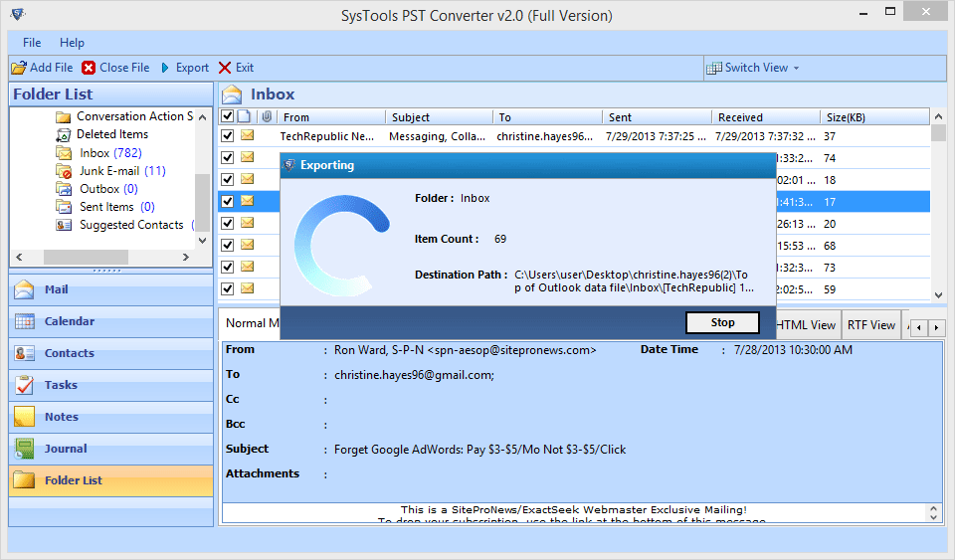Switch to the HTML View tab

click(x=807, y=325)
